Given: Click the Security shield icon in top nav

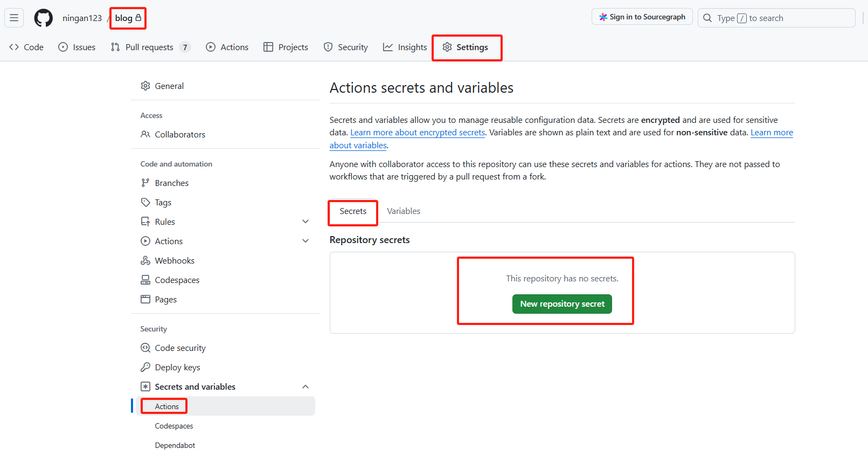Looking at the screenshot, I should (328, 47).
